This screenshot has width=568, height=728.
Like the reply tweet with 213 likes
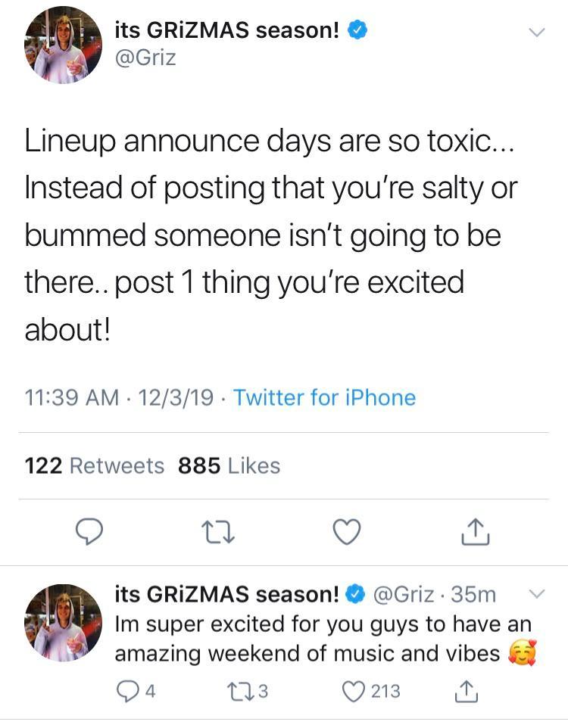(356, 692)
